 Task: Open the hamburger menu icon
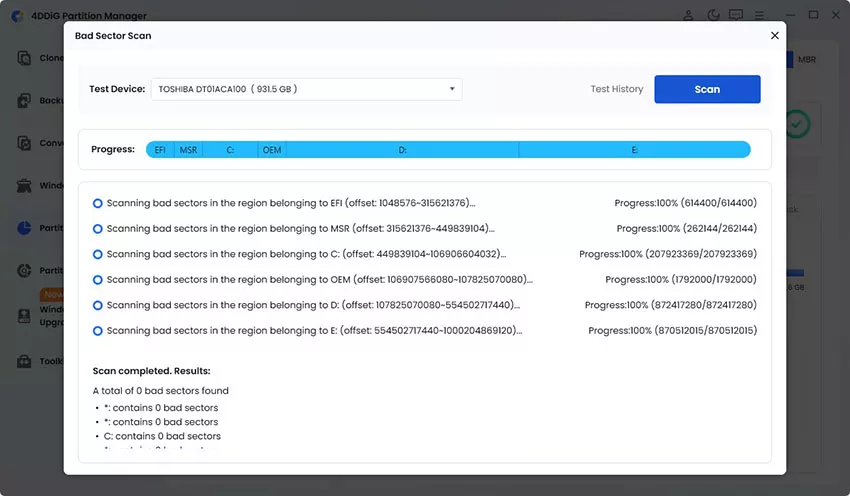coord(759,15)
